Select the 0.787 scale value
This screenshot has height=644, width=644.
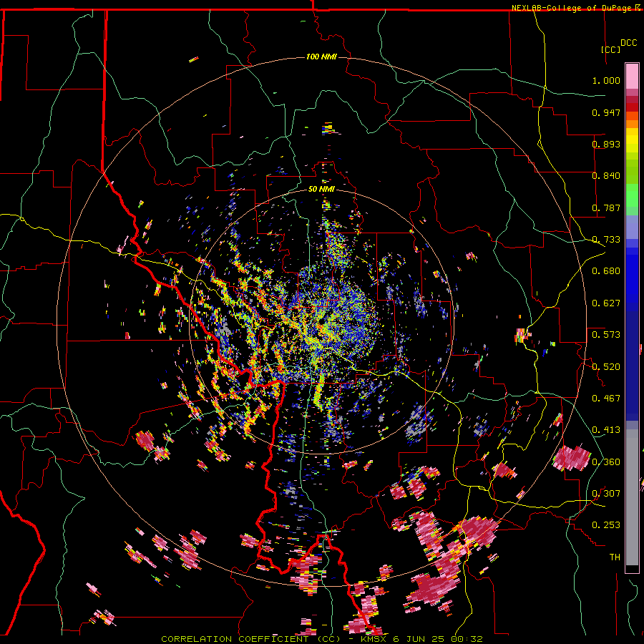point(606,208)
